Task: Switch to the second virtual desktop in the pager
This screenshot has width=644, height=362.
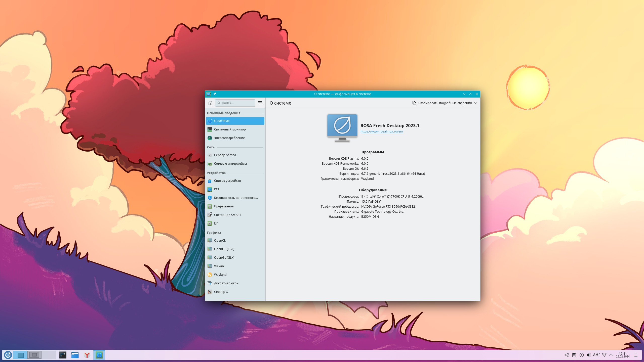Action: [x=34, y=355]
